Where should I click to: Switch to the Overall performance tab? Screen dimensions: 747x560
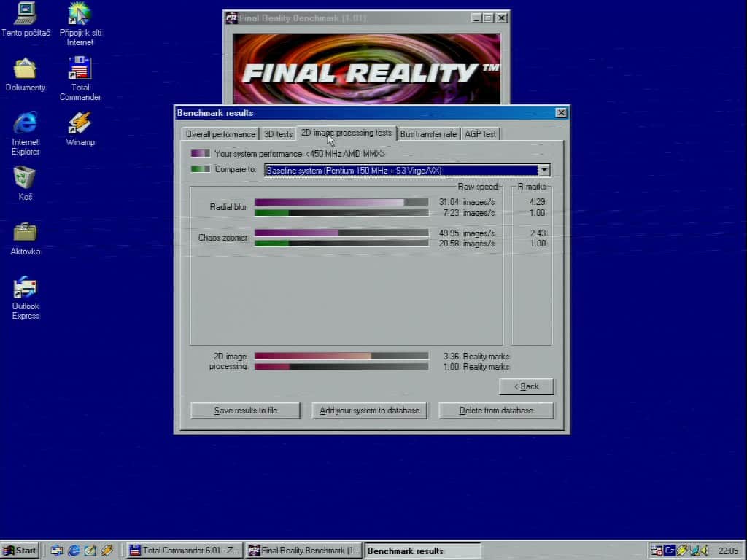(x=220, y=134)
